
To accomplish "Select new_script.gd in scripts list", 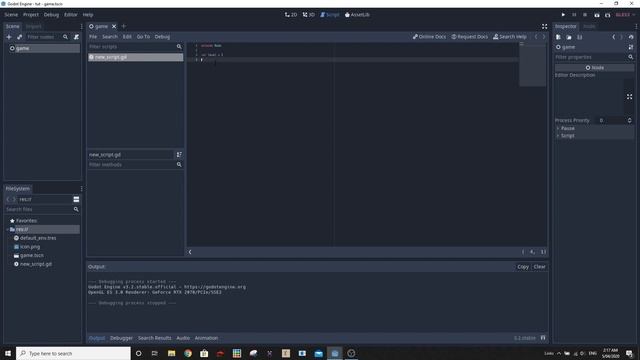I will (x=136, y=57).
